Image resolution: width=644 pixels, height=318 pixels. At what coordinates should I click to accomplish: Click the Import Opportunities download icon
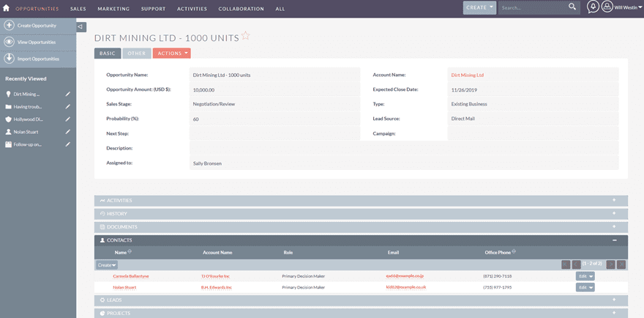[x=9, y=59]
